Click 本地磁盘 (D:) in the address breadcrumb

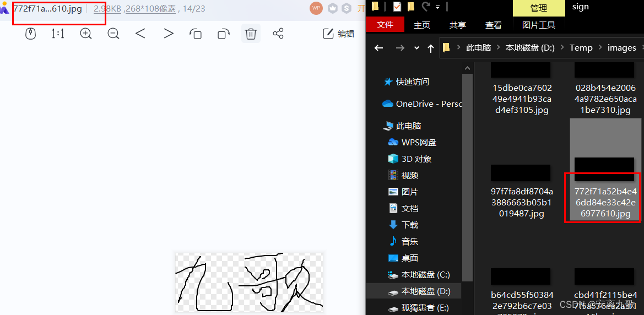(530, 48)
